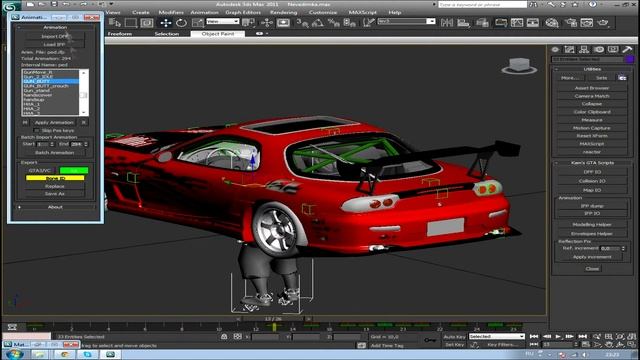Open the Utilities hammer panel tab
The height and width of the screenshot is (360, 640).
pos(627,49)
